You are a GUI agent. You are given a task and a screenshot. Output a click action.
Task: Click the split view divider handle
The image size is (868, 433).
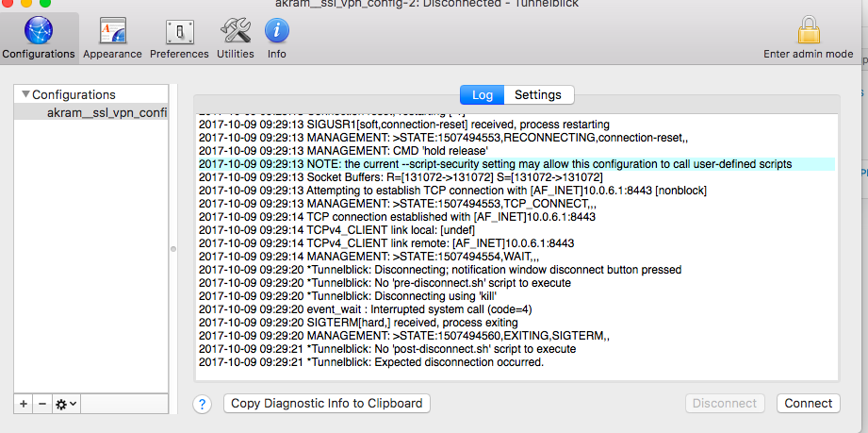tap(173, 249)
